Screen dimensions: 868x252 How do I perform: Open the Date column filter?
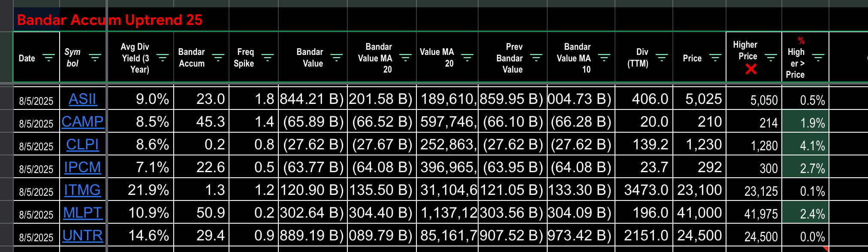49,58
